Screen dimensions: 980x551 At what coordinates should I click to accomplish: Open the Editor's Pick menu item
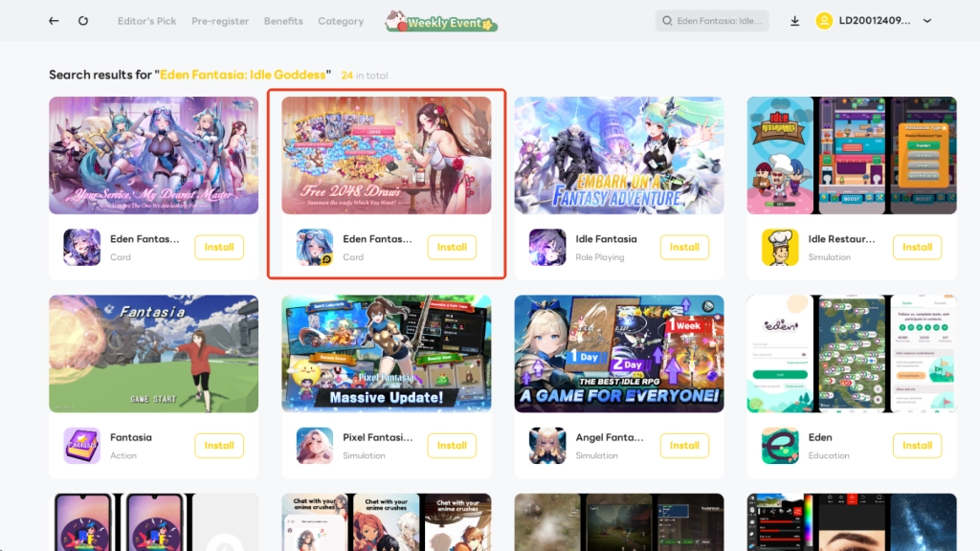click(146, 20)
